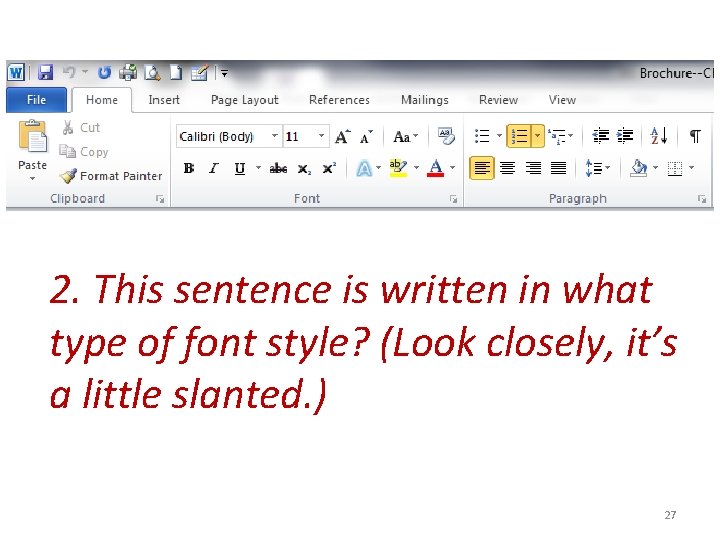720x540 pixels.
Task: Grow the font size
Action: click(343, 137)
